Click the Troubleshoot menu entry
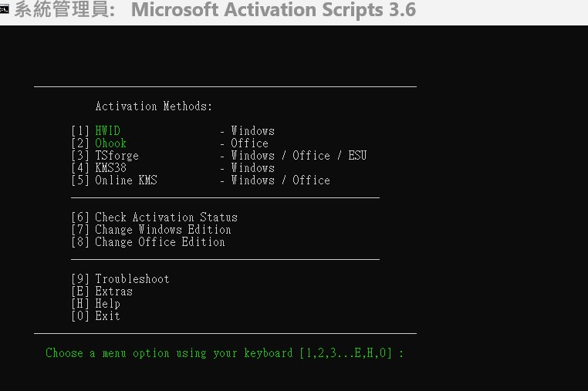Screen dimensions: 588x391 pyautogui.click(x=132, y=279)
